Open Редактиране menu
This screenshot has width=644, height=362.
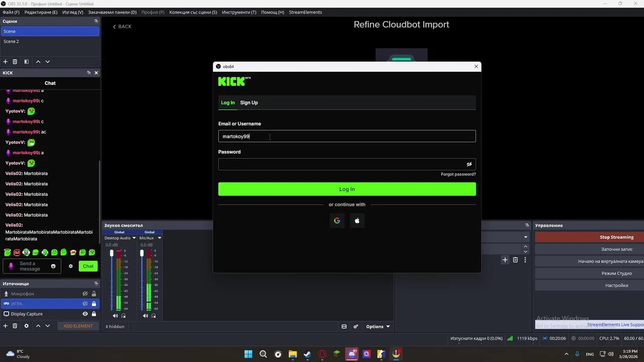pos(41,12)
